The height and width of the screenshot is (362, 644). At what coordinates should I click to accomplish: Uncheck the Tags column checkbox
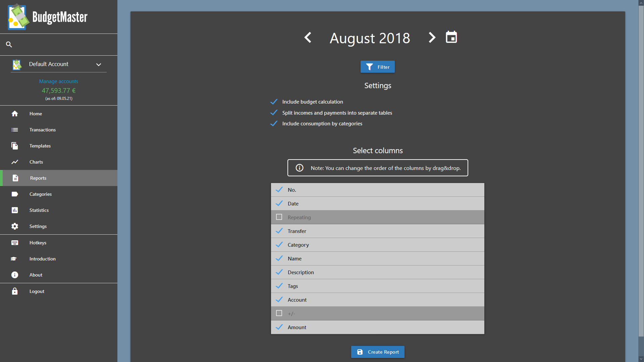point(279,286)
